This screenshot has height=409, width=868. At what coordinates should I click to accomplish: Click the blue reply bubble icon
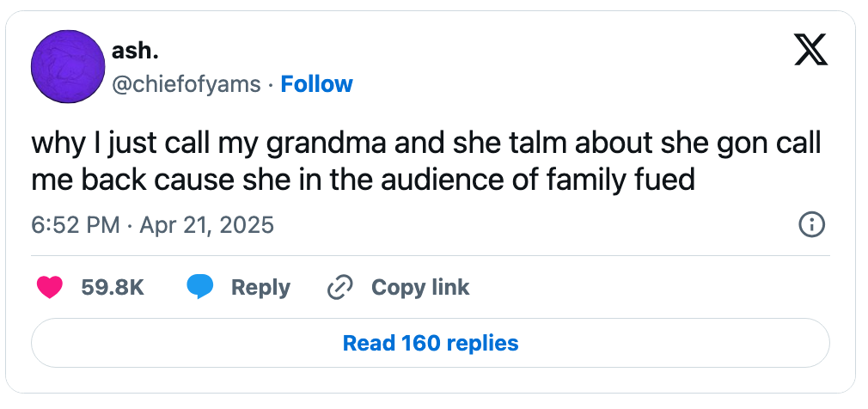tap(200, 287)
